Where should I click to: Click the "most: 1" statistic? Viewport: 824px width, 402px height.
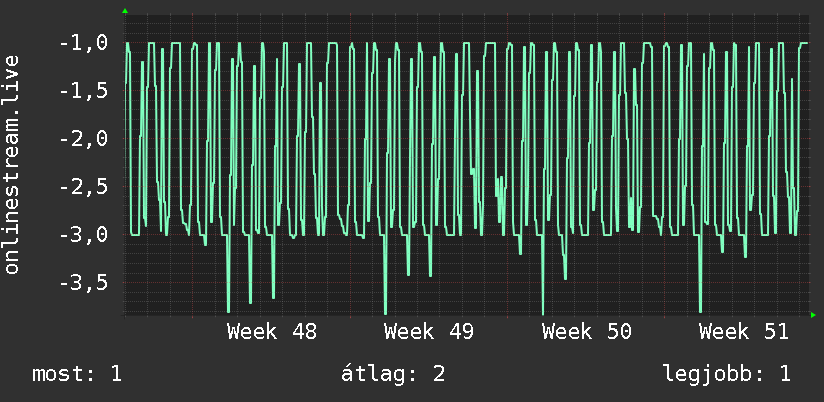tap(77, 374)
